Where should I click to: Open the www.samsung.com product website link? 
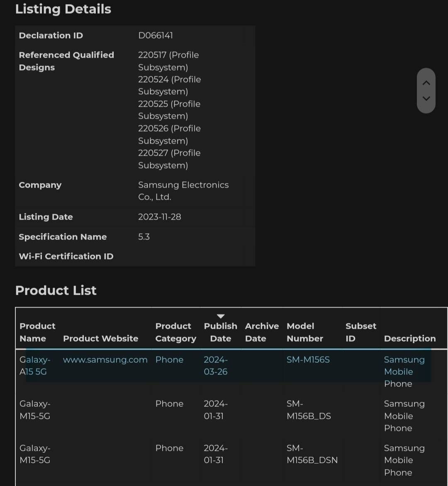pos(105,360)
